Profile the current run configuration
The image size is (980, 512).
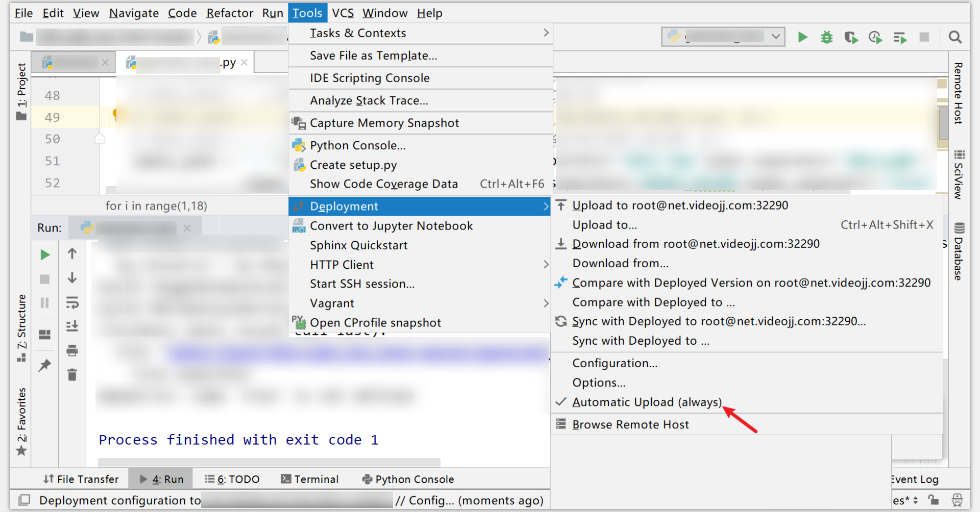coord(875,37)
